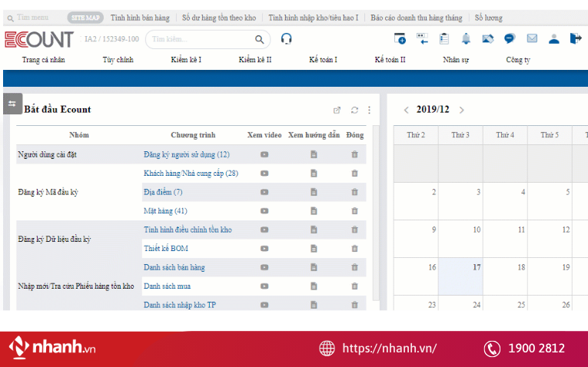Open the Kế toán I menu
This screenshot has height=367, width=588.
pos(323,60)
